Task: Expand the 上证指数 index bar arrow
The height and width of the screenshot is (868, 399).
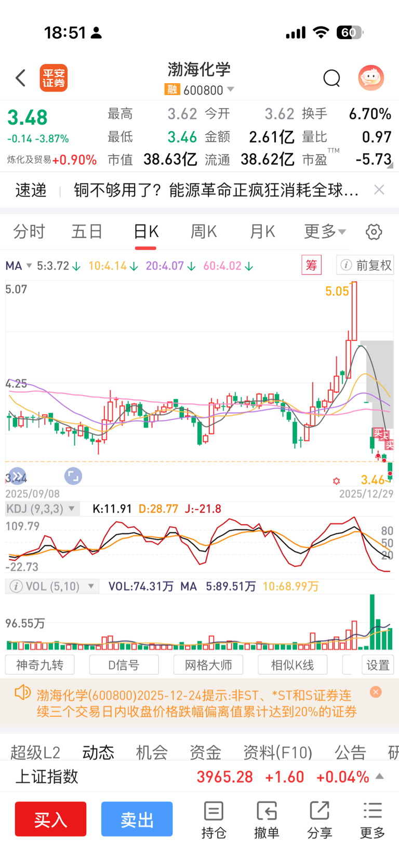Action: [x=380, y=777]
